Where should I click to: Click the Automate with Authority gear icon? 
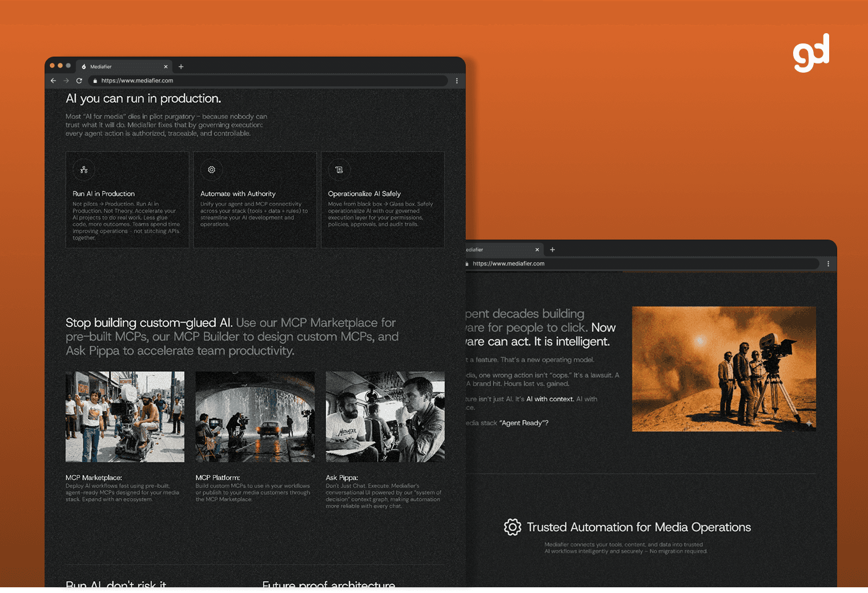[211, 170]
